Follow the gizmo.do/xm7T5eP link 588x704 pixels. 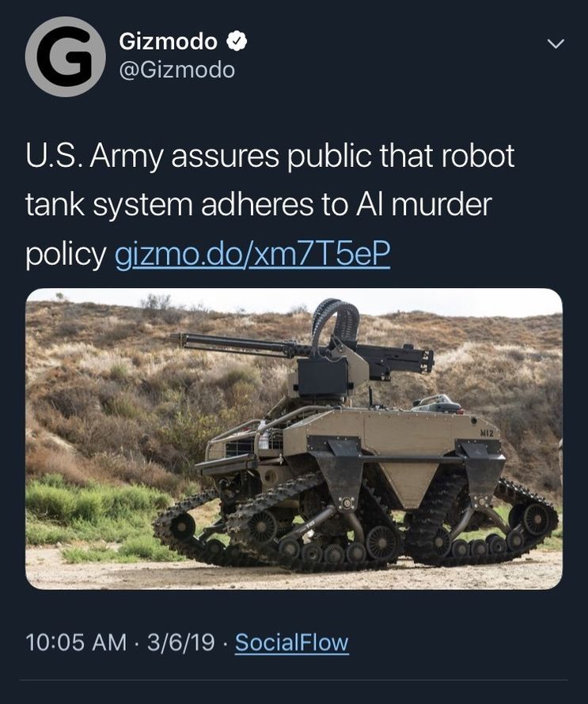pos(252,254)
